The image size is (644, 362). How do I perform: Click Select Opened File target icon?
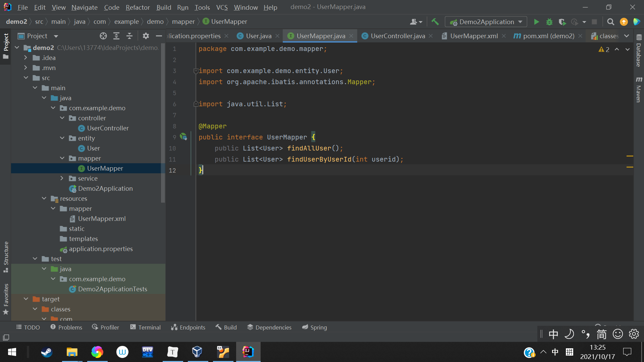click(103, 36)
